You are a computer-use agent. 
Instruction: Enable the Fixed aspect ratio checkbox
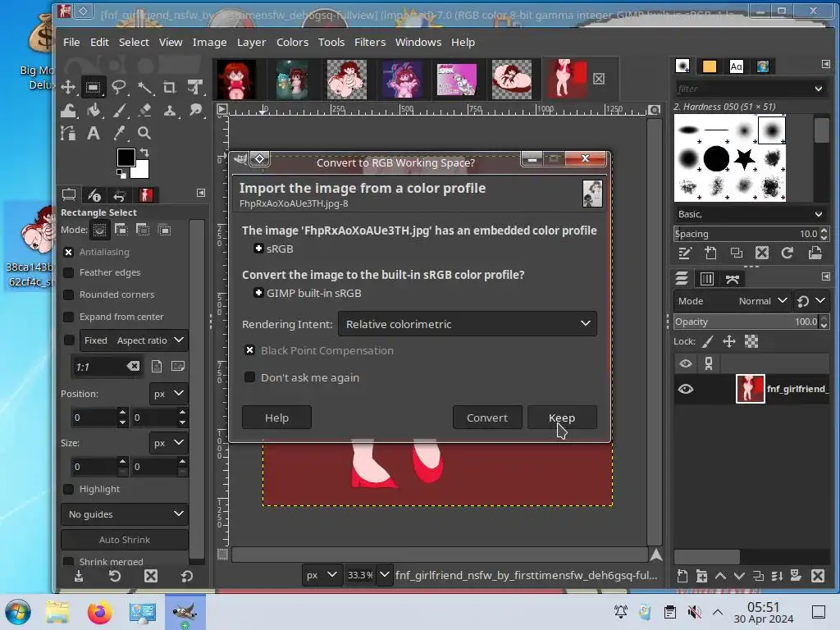pos(69,340)
